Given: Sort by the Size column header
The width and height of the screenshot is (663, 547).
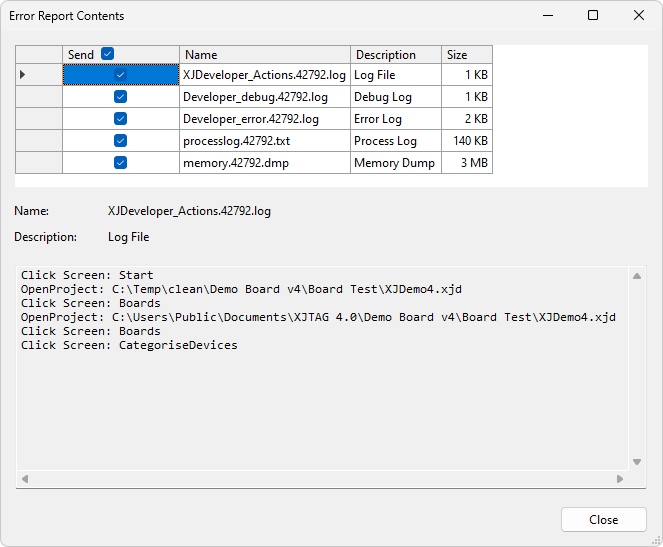Looking at the screenshot, I should [466, 55].
